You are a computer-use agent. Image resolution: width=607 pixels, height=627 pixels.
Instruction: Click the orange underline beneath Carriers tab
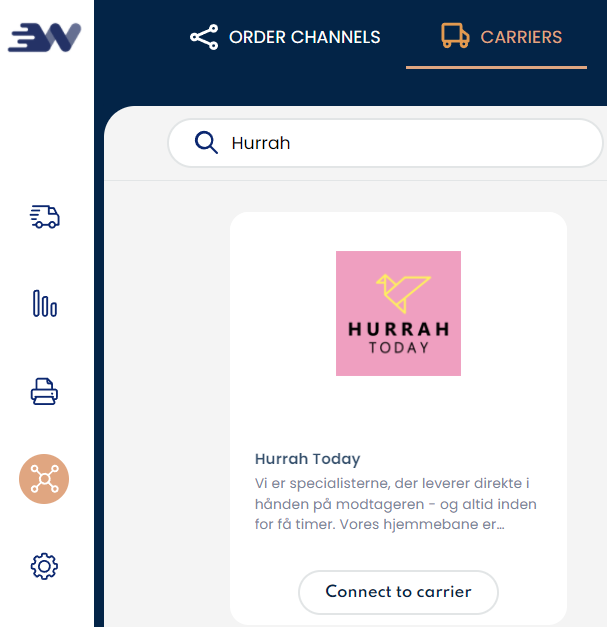coord(496,67)
